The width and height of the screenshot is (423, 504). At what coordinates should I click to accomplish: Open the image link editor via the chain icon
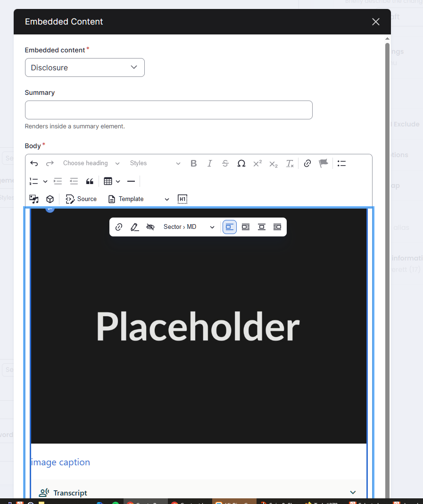[118, 227]
